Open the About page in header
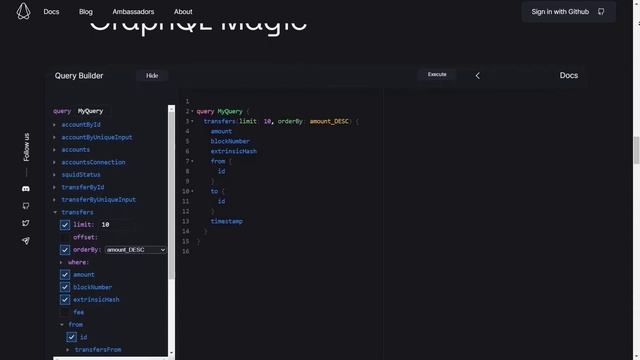This screenshot has width=640, height=360. [183, 12]
